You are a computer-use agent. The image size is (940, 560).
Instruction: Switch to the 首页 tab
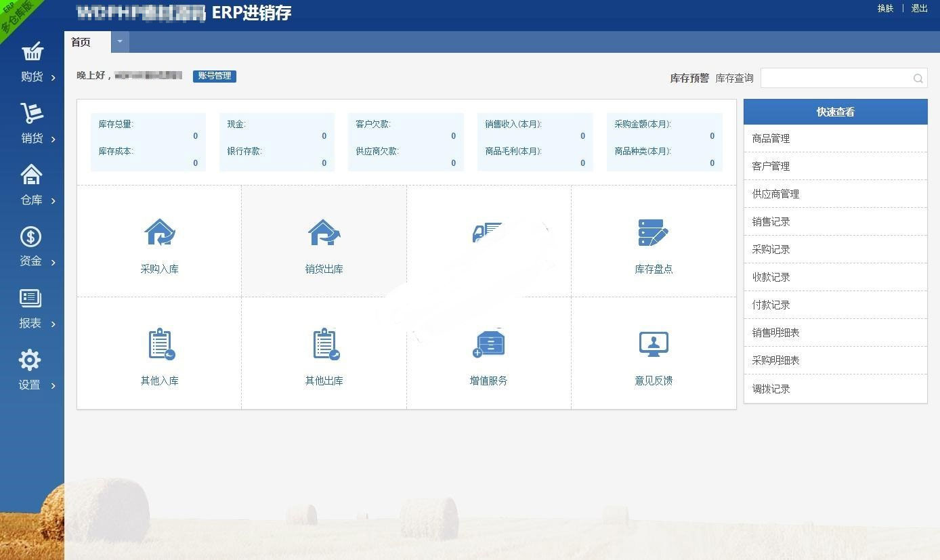tap(80, 41)
